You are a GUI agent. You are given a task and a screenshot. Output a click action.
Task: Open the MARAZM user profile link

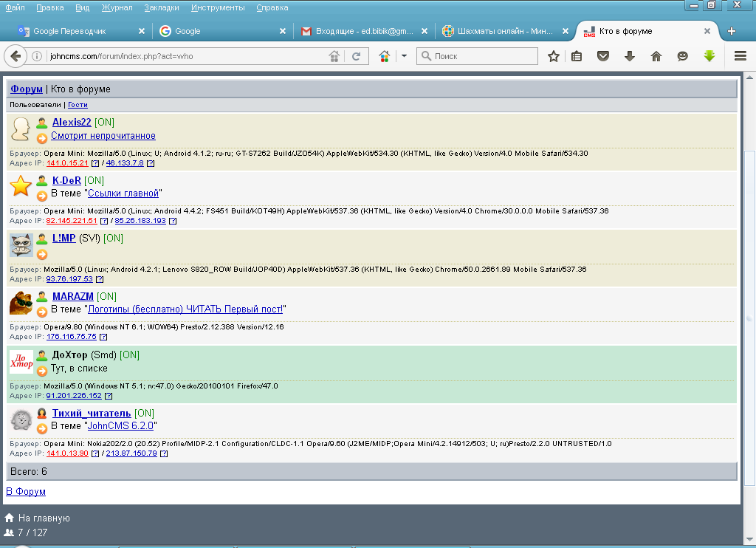(x=73, y=296)
